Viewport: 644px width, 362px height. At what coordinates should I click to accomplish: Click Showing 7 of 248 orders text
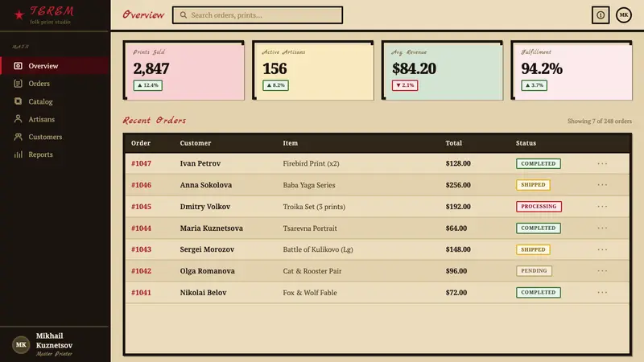(x=600, y=121)
